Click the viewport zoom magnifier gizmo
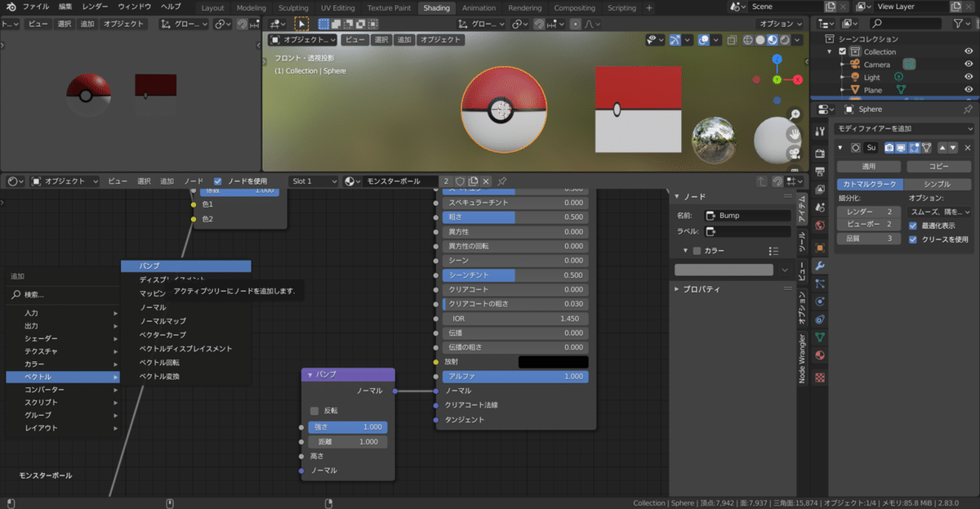 [794, 115]
